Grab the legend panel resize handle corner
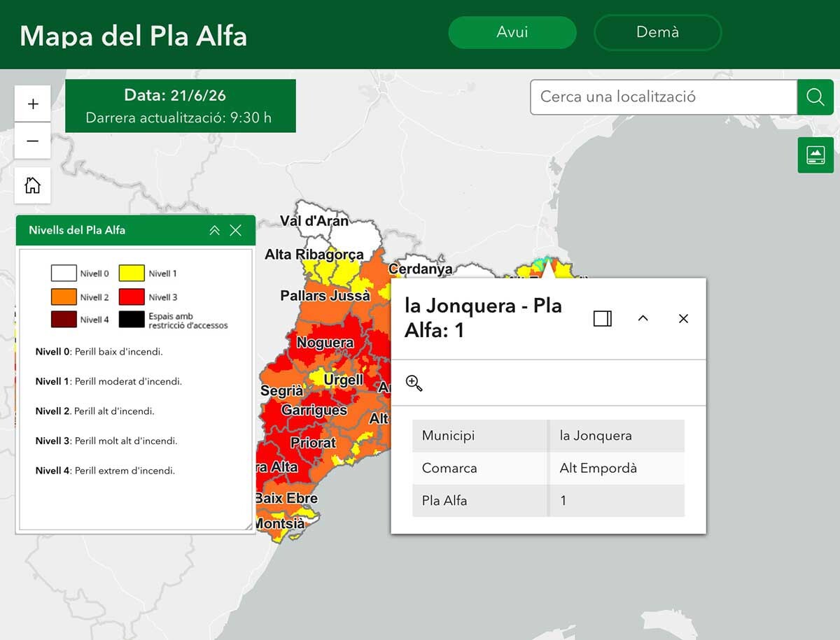 [248, 526]
